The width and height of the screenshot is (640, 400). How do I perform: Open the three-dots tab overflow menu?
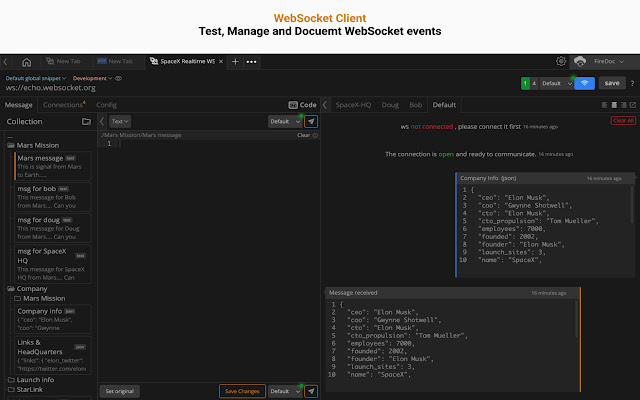252,62
